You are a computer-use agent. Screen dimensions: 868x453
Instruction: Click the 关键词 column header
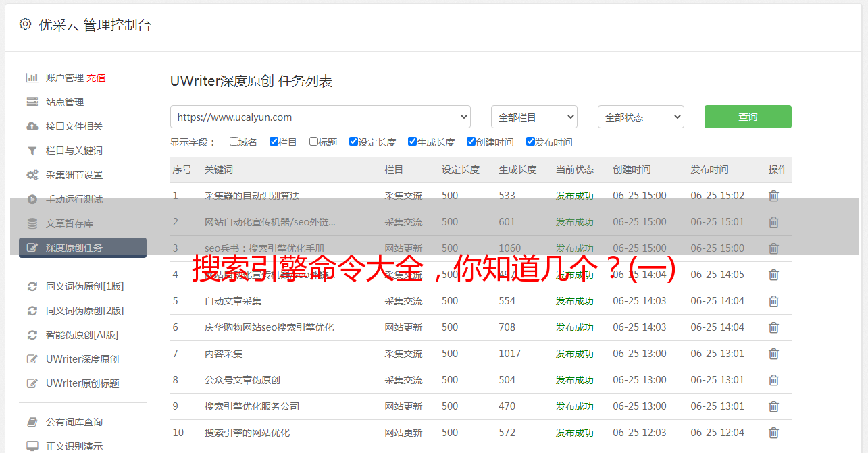tap(219, 169)
